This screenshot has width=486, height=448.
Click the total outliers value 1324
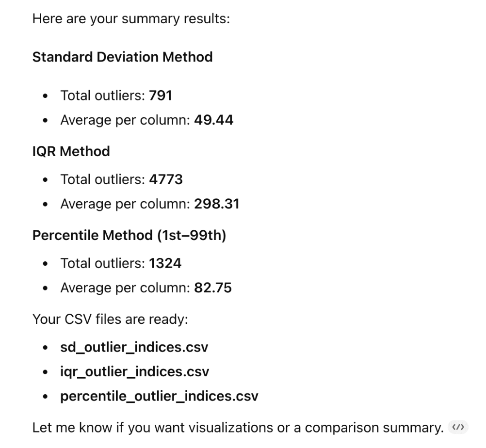pos(165,263)
